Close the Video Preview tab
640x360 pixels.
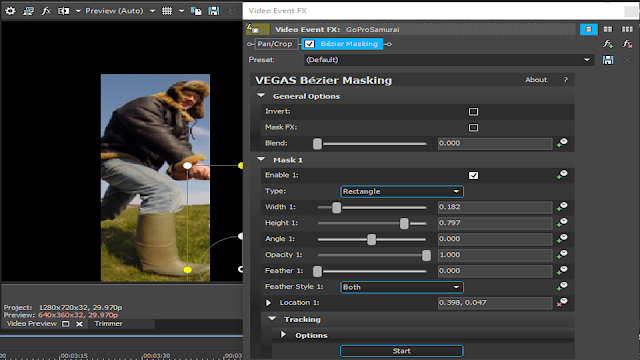tap(79, 324)
